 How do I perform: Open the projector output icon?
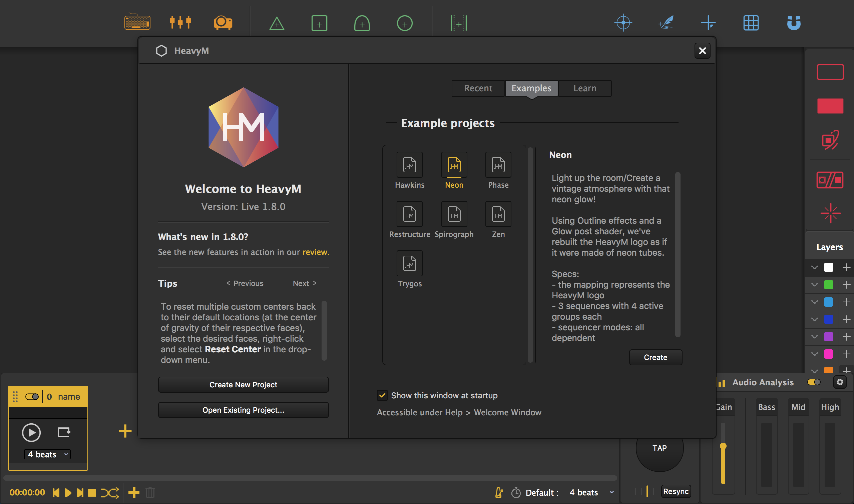pos(223,23)
